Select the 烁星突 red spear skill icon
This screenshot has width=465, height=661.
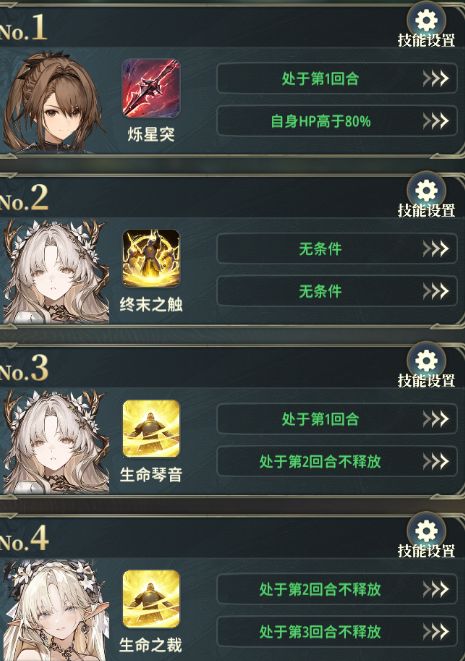[151, 89]
